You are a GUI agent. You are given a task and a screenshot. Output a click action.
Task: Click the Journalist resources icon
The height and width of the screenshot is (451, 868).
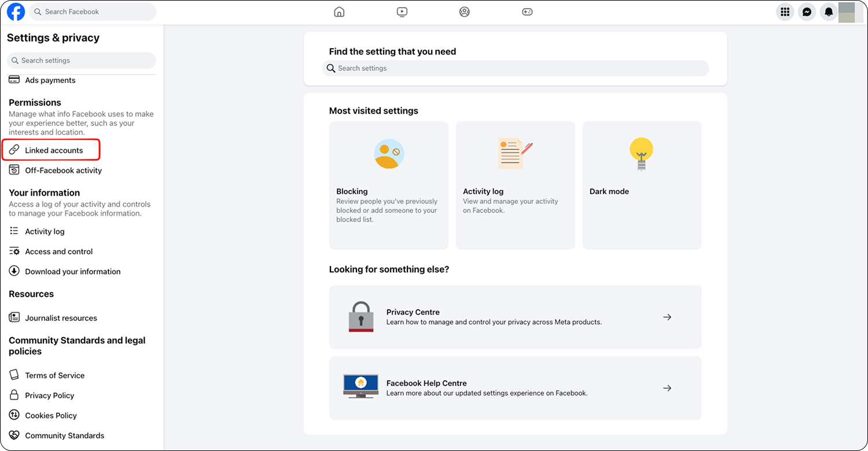(x=14, y=317)
